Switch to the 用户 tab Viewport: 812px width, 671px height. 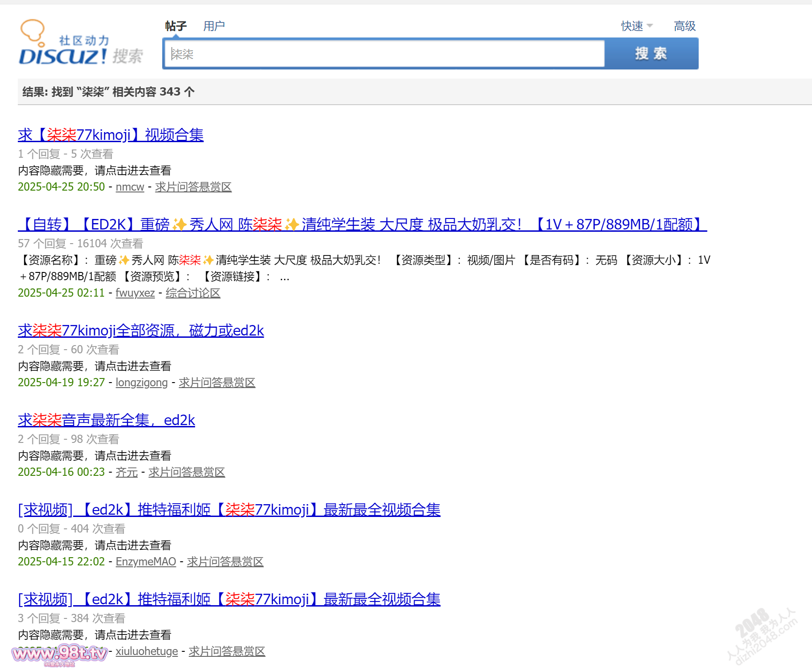coord(214,26)
